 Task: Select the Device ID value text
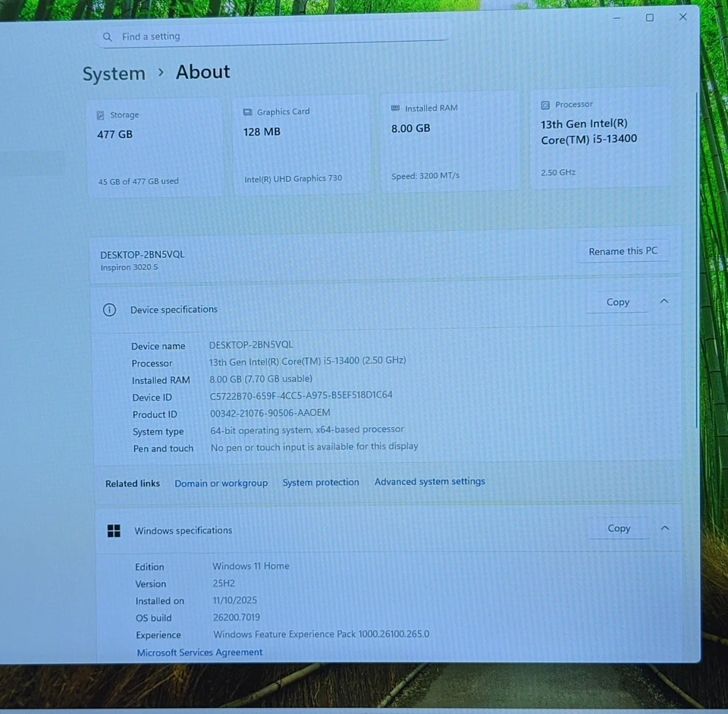(x=301, y=395)
